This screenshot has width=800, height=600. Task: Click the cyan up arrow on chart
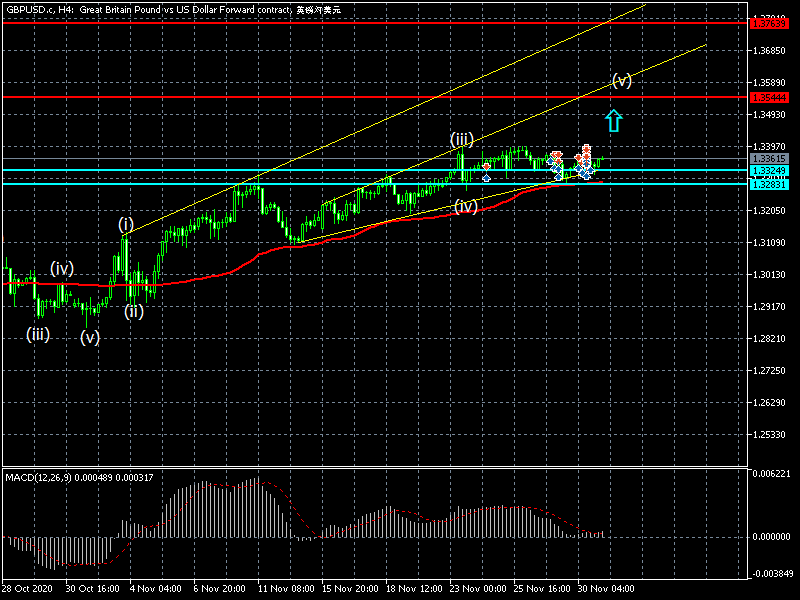point(614,121)
